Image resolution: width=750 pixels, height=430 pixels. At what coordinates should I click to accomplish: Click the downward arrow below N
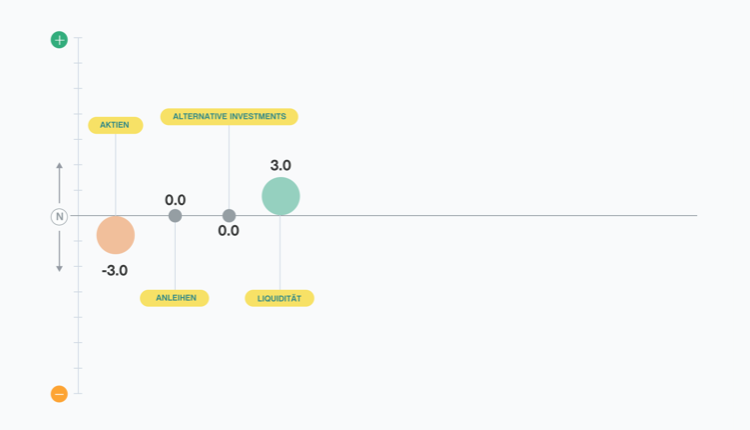click(x=59, y=252)
